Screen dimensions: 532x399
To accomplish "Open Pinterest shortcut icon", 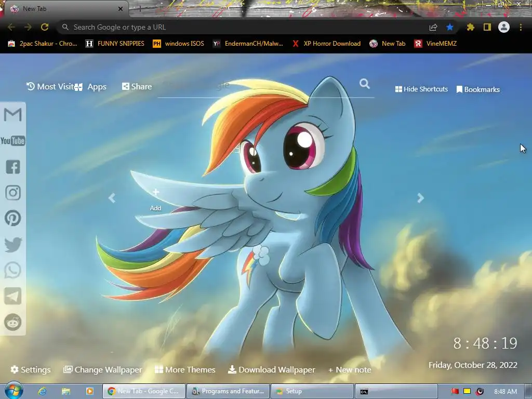I will pyautogui.click(x=13, y=218).
